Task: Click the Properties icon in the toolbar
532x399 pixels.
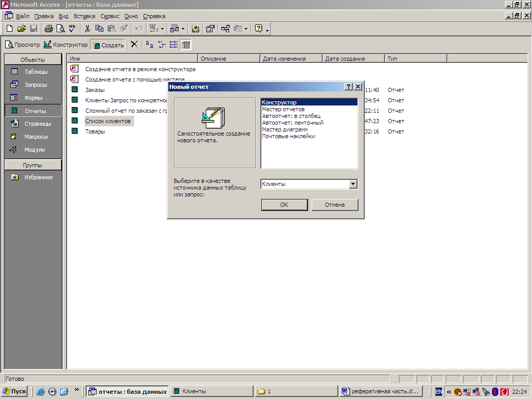Action: tap(210, 29)
